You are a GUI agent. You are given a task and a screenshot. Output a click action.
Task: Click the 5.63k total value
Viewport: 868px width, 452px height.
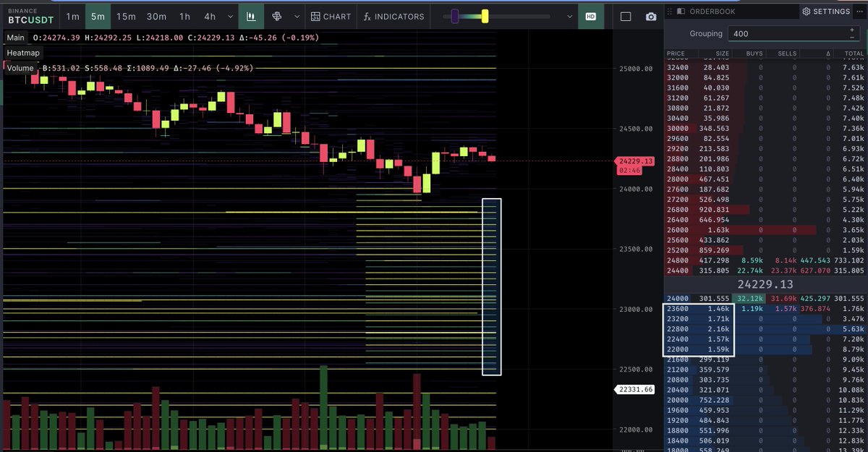click(854, 328)
